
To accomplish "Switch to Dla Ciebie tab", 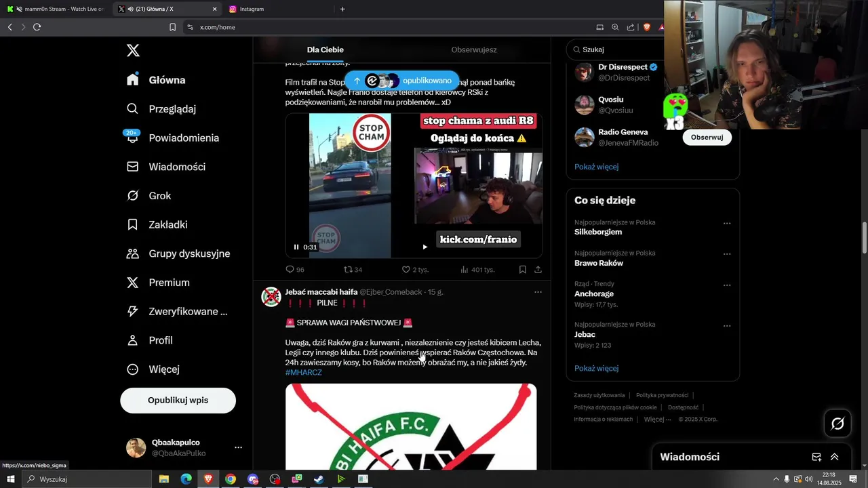I will (x=325, y=49).
